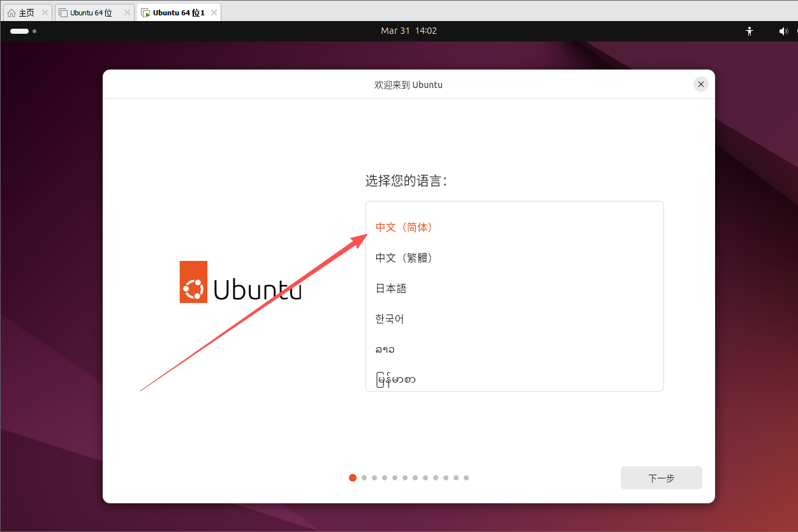Open the accessibility menu in top bar
This screenshot has width=798, height=532.
coord(750,31)
